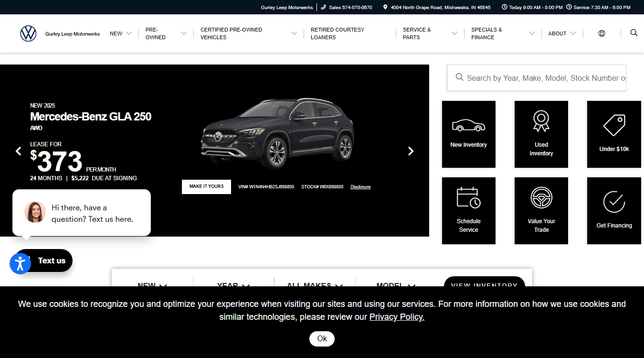Click the MAKE IT YOURS button

[x=206, y=187]
